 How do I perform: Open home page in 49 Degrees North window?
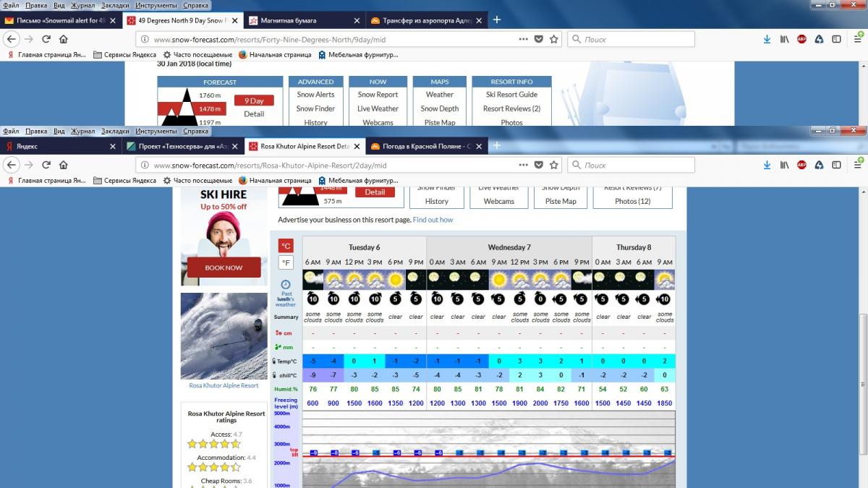[64, 39]
